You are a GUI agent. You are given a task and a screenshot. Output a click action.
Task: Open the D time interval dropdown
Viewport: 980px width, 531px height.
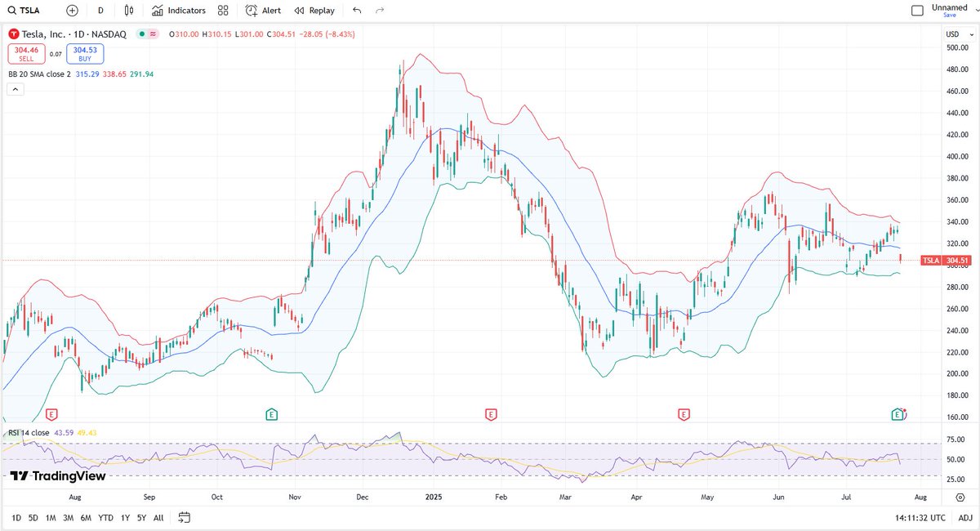pyautogui.click(x=100, y=11)
